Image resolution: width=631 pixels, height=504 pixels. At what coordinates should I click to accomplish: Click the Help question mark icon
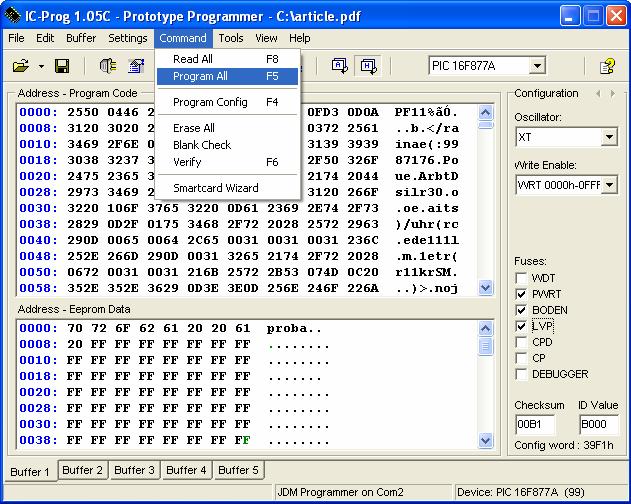[x=607, y=66]
